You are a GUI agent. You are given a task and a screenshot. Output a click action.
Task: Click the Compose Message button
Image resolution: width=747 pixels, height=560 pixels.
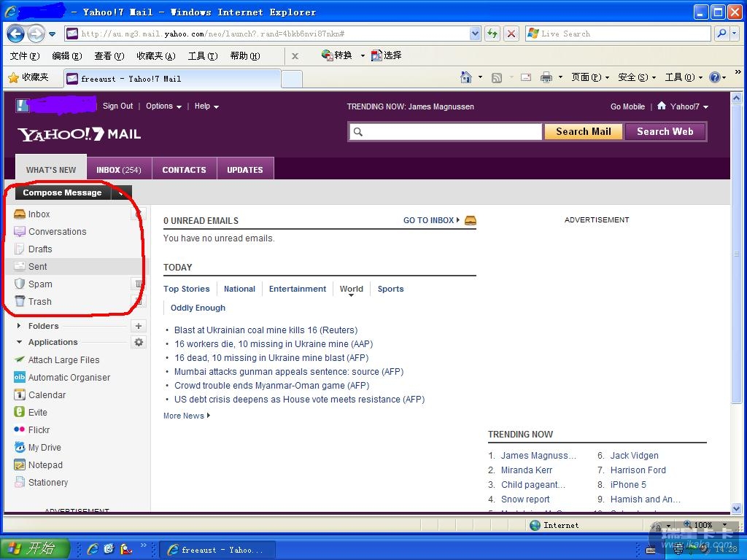[x=63, y=192]
